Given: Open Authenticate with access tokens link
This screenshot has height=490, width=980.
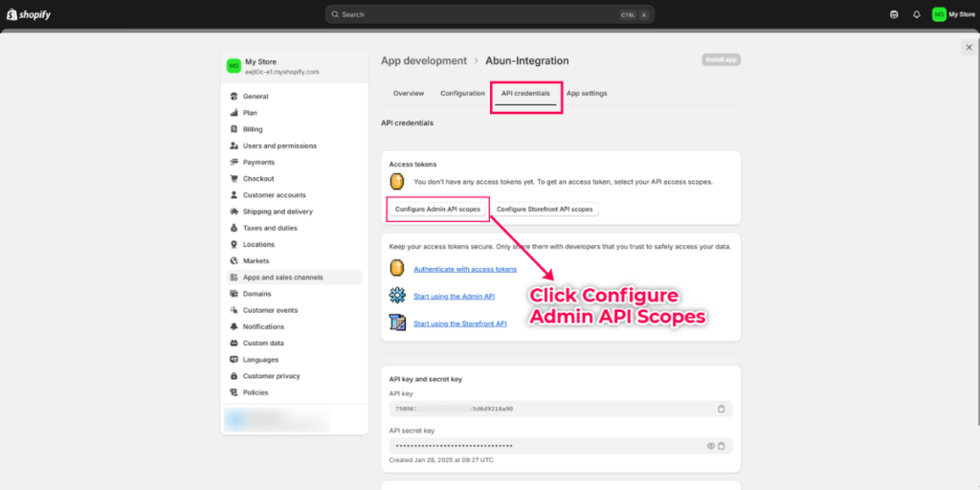Looking at the screenshot, I should pyautogui.click(x=465, y=269).
